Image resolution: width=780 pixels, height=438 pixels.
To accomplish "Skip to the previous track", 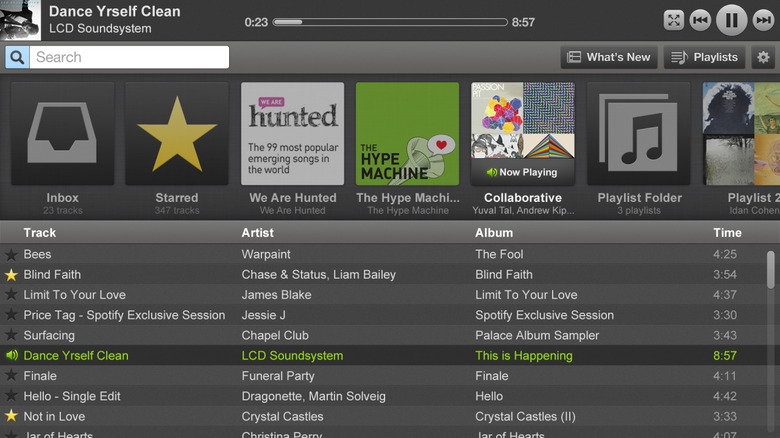I will [700, 20].
